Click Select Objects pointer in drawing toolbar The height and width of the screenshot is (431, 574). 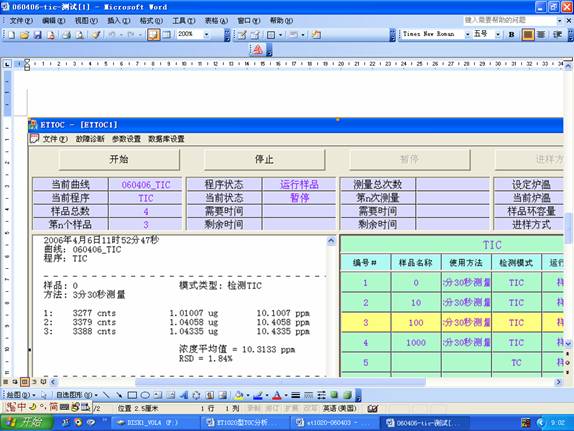pos(44,395)
